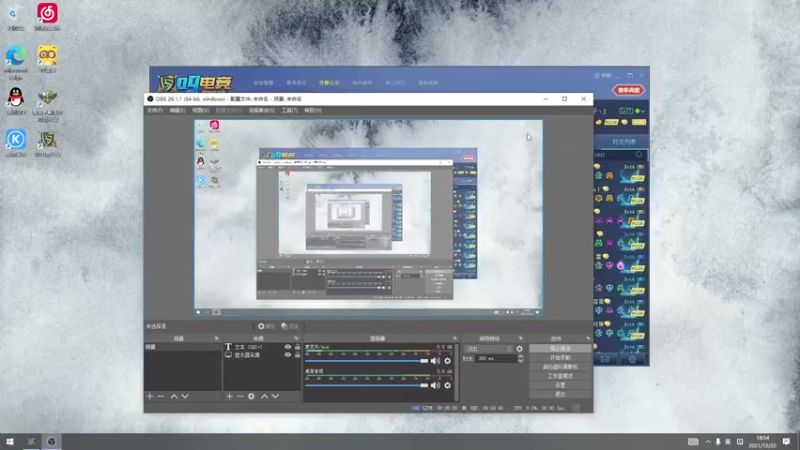This screenshot has width=800, height=450.
Task: Pop out the scene transitions dock panel
Action: click(x=520, y=338)
